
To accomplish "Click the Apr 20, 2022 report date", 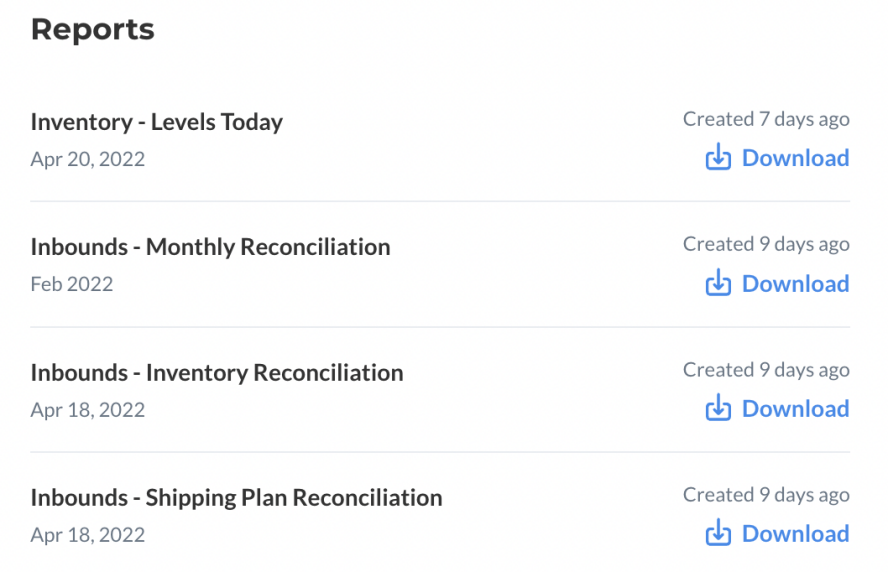I will coord(88,159).
